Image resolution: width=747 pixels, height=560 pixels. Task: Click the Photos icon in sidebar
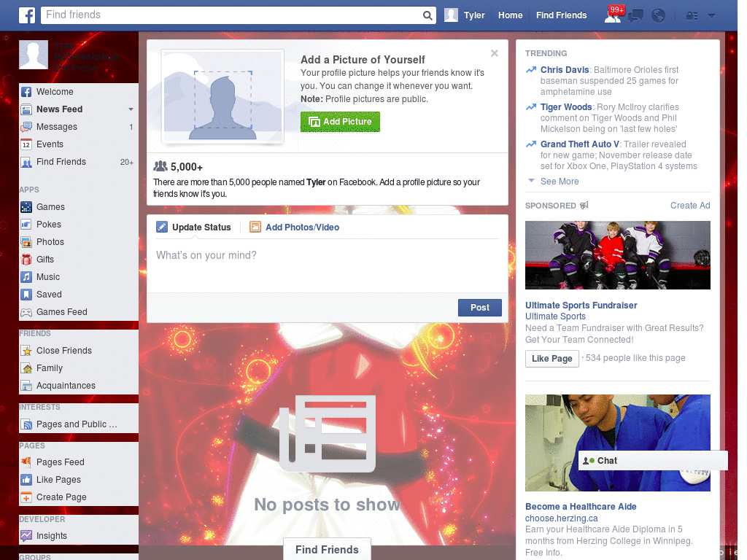coord(26,242)
